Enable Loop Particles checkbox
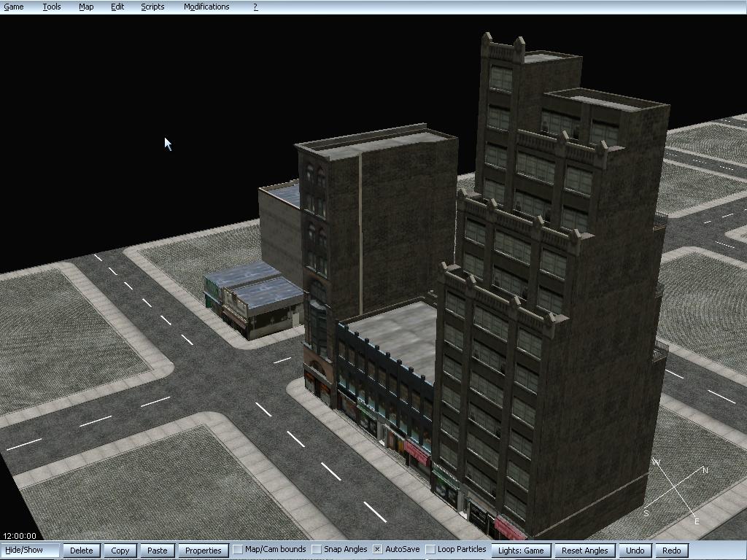 (430, 550)
